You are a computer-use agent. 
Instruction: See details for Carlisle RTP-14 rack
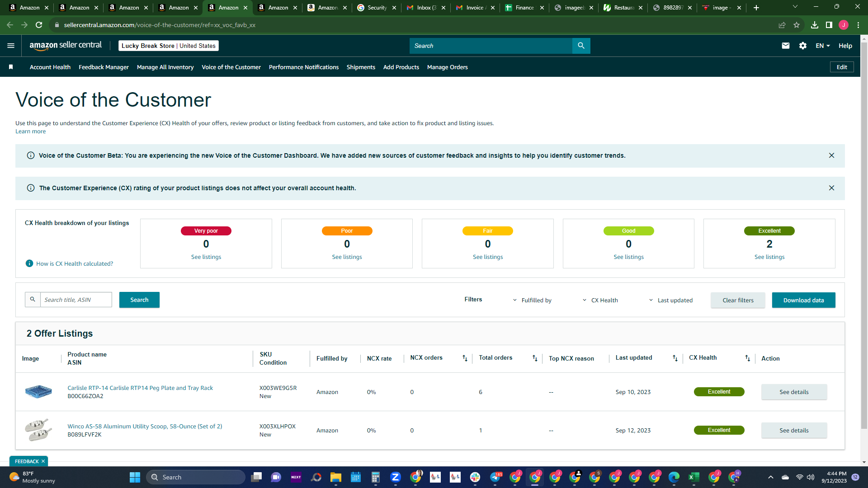coord(794,392)
